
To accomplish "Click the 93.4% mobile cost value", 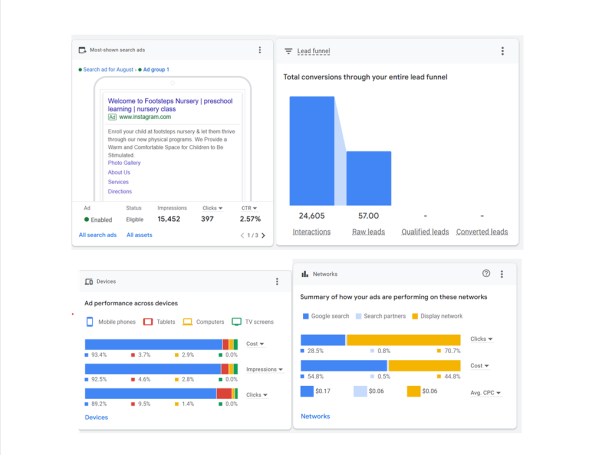I will 99,355.
